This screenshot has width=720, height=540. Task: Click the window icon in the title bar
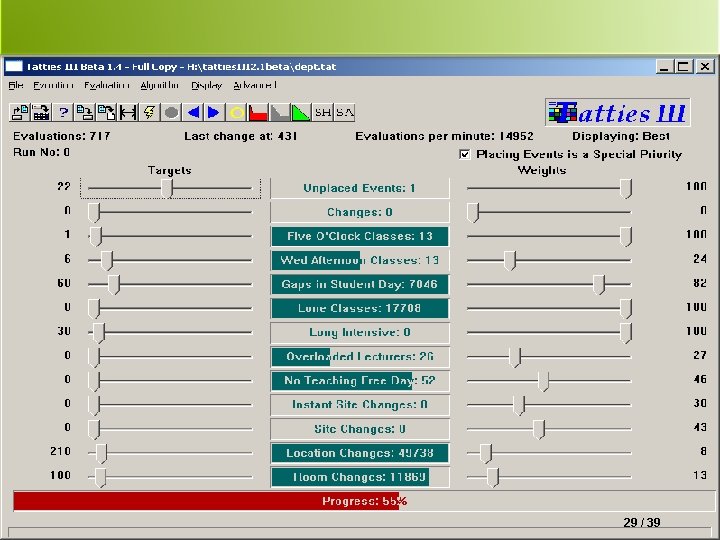point(14,67)
